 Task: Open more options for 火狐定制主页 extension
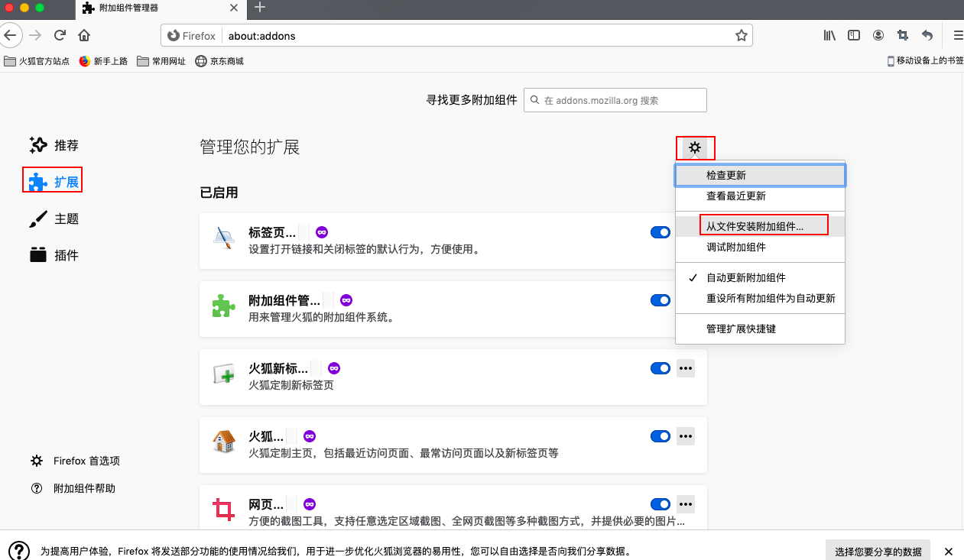coord(686,436)
